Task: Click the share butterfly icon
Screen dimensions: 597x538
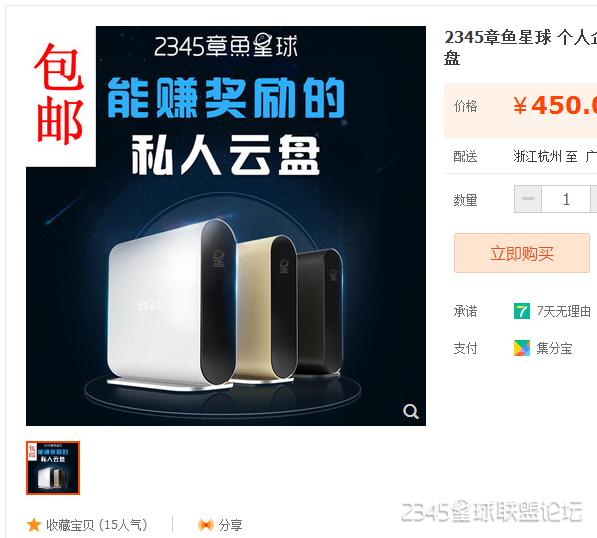Action: tap(206, 525)
